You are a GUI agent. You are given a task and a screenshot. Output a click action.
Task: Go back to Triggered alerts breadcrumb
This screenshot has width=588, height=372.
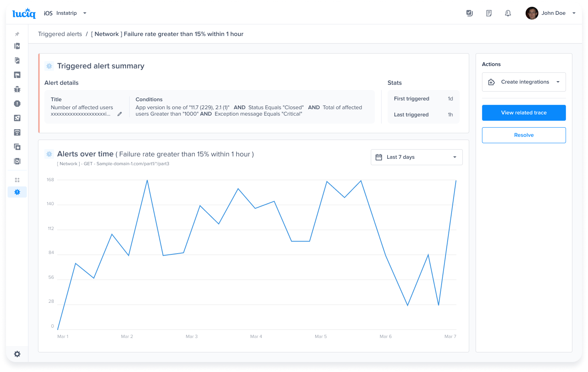tap(60, 34)
